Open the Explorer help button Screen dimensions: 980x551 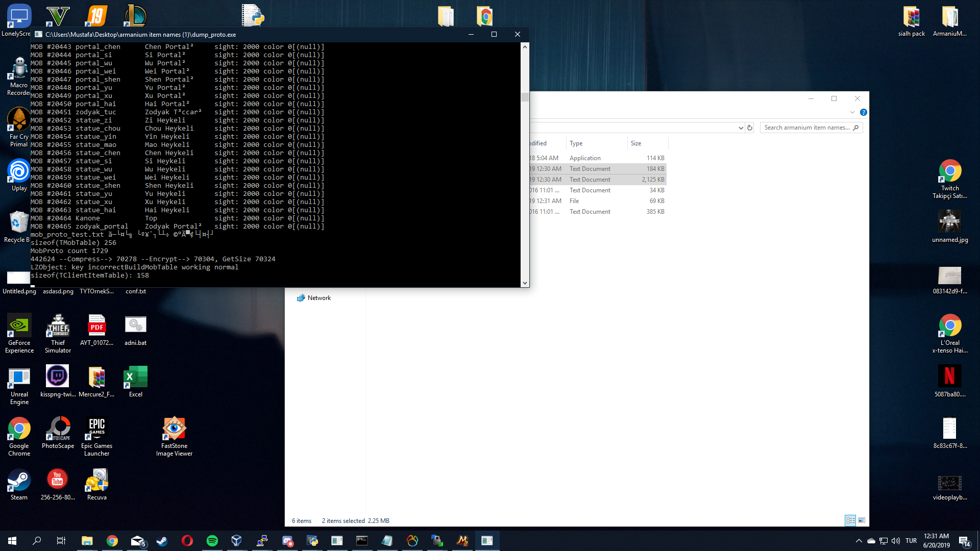[863, 112]
